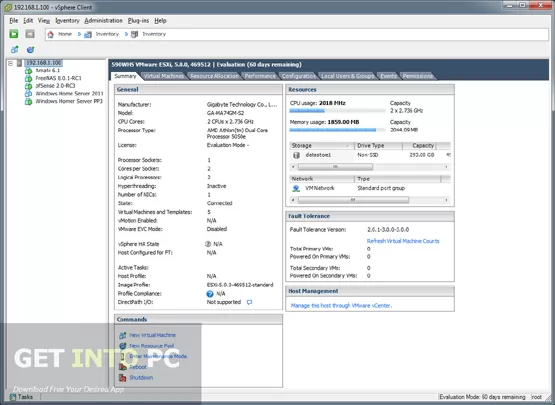Open the Plug-ins menu
Screen dimensions: 555x405
click(x=138, y=21)
